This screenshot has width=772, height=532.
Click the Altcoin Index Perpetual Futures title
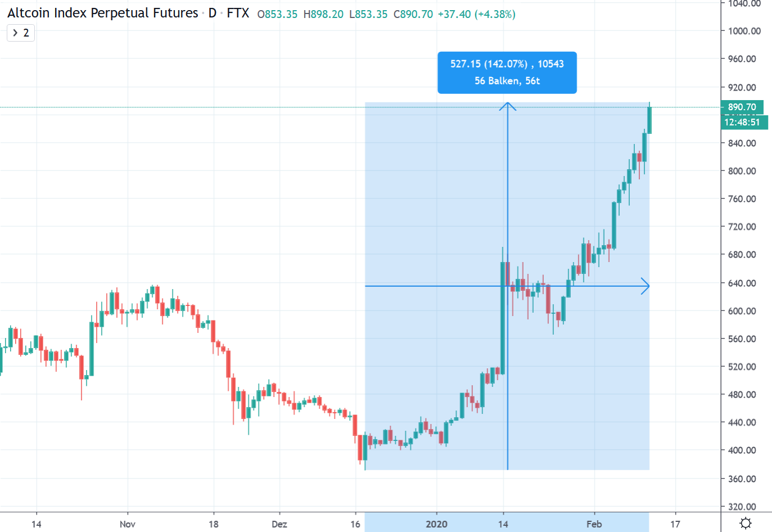click(103, 13)
